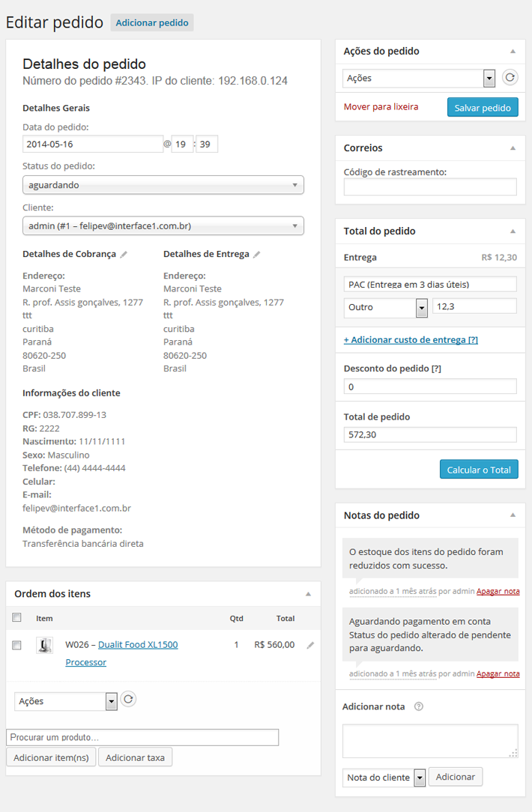The width and height of the screenshot is (532, 812).
Task: Click Adicionar custo de entrega link
Action: (x=411, y=339)
